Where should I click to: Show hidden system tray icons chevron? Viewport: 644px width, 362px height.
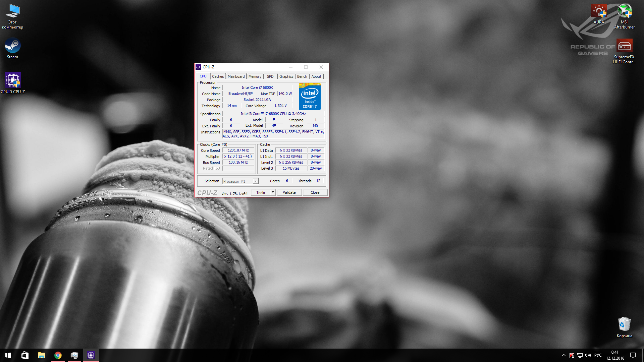[x=563, y=355]
